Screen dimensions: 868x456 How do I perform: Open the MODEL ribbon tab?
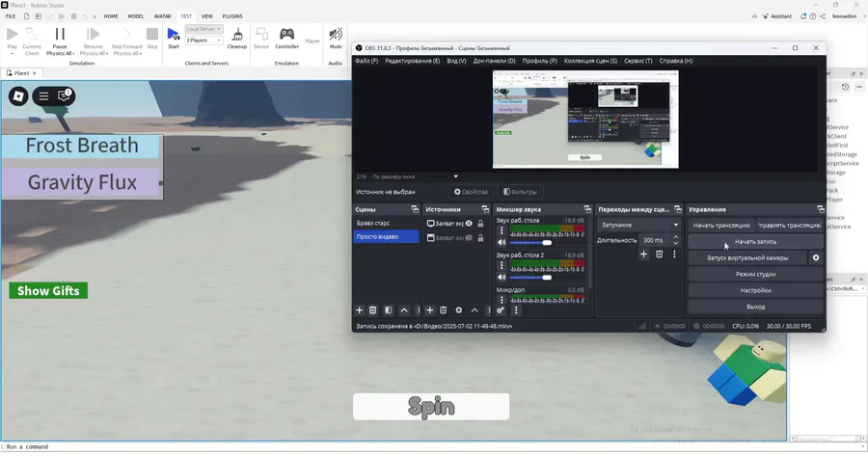(x=136, y=16)
